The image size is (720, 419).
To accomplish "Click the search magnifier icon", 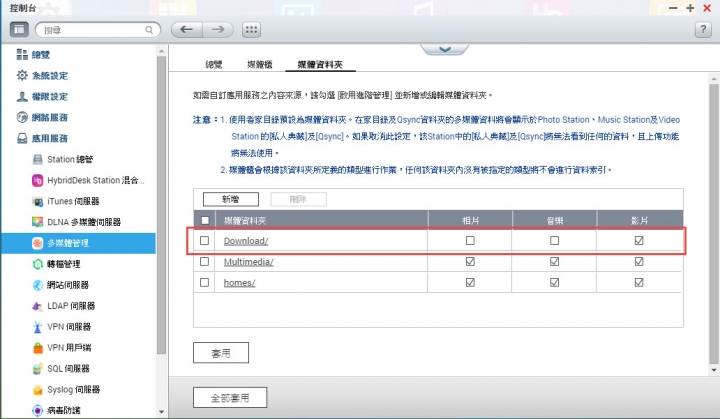I will click(x=149, y=30).
